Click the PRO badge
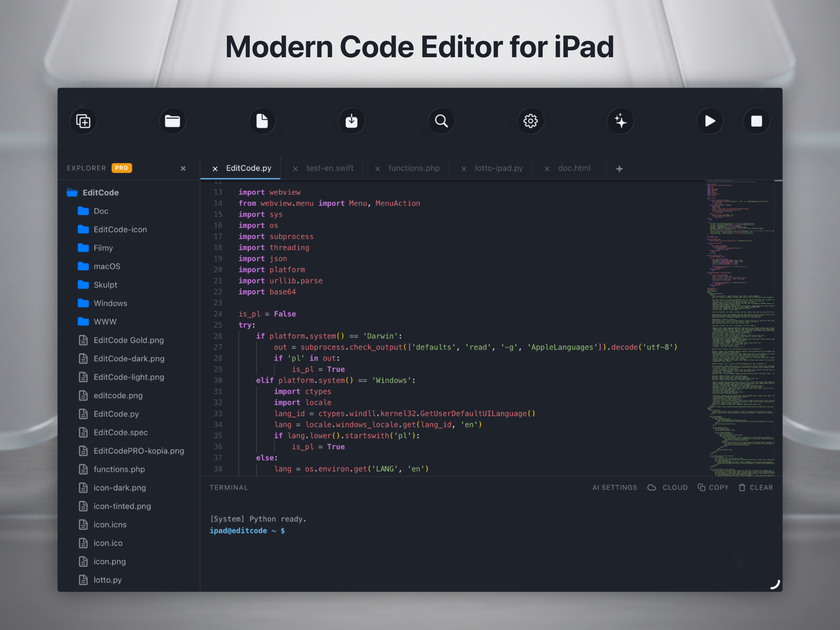This screenshot has width=840, height=630. [121, 168]
